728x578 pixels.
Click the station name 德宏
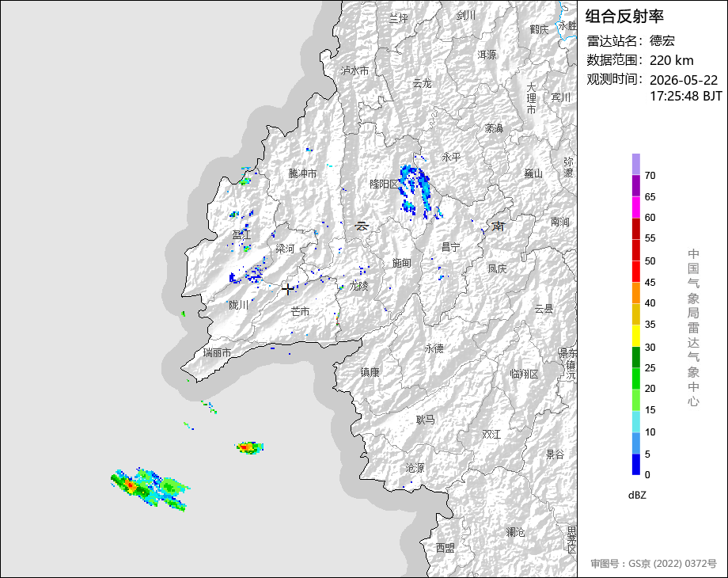click(662, 41)
